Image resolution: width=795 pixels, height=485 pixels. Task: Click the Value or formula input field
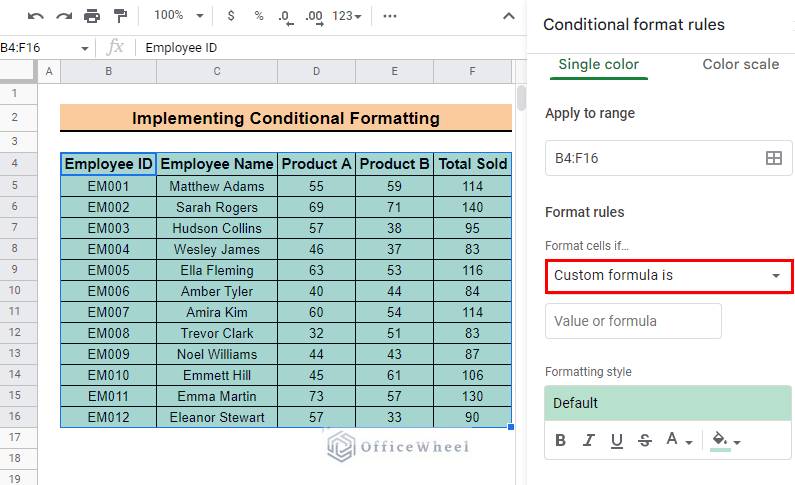tap(633, 321)
